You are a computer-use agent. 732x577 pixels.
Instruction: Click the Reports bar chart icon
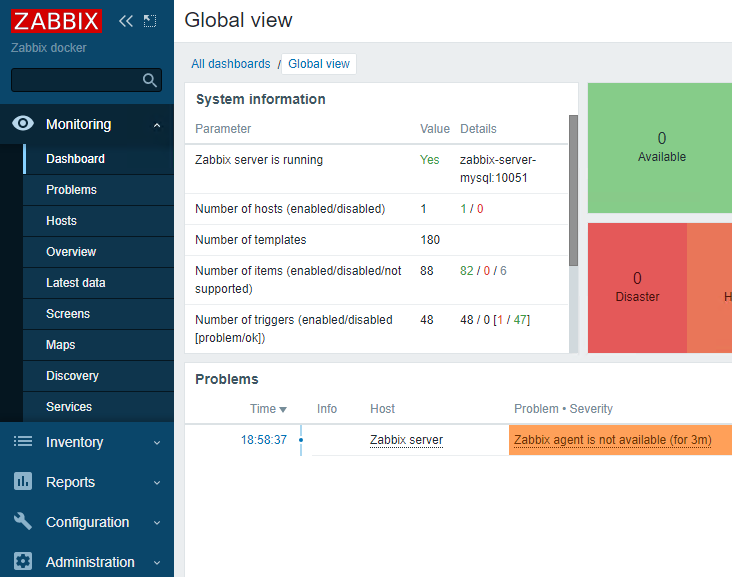(23, 481)
